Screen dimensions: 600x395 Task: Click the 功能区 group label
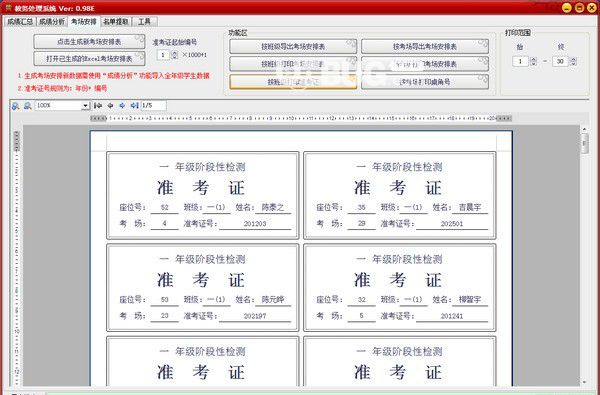pos(238,33)
